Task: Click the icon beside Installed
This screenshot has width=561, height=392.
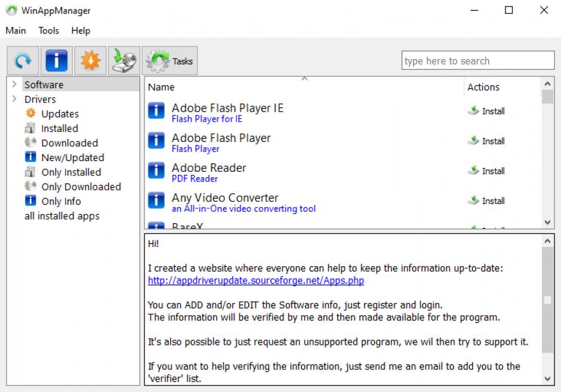Action: click(x=30, y=128)
